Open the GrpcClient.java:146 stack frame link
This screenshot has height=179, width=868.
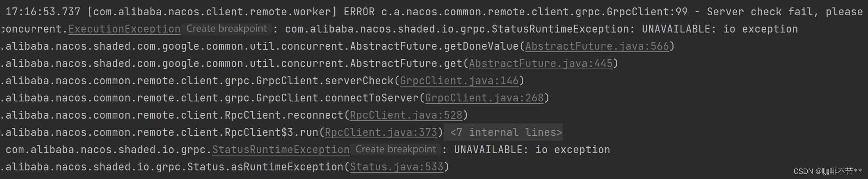459,81
